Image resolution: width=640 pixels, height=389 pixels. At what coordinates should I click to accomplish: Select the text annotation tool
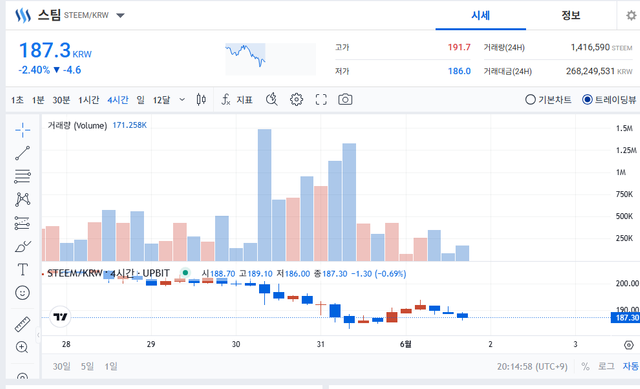coord(22,269)
